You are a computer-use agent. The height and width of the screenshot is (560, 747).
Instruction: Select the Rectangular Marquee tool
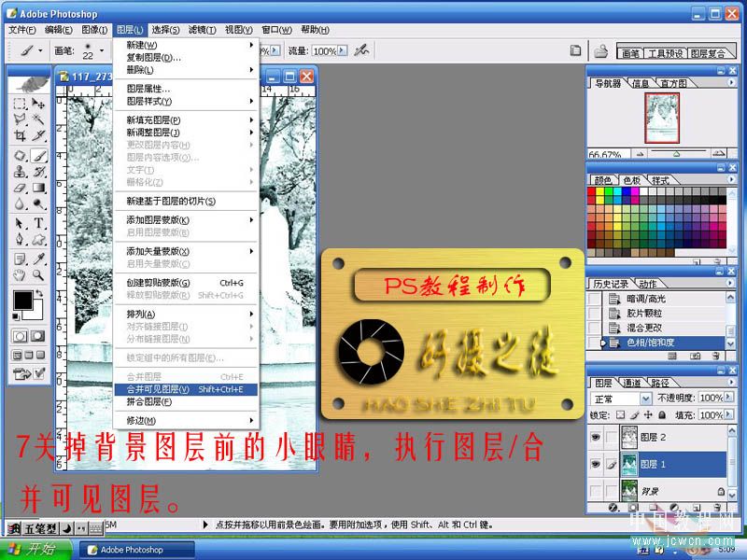point(20,104)
